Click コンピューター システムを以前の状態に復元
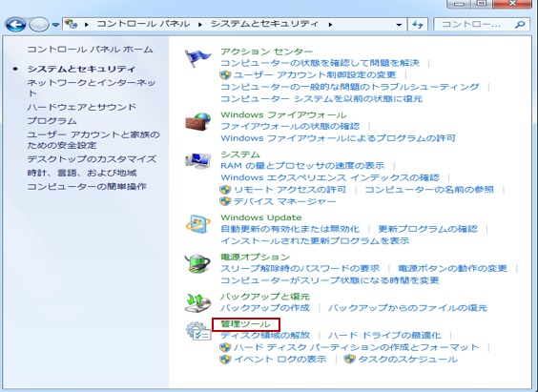Image resolution: width=538 pixels, height=392 pixels. [321, 99]
